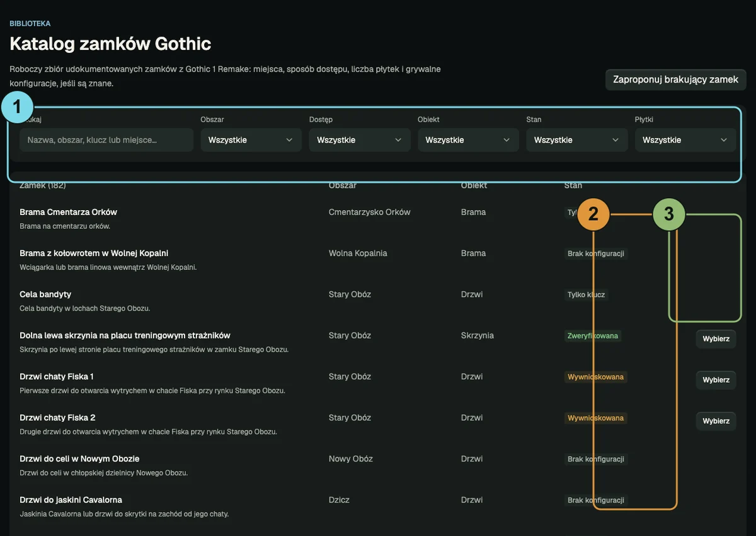Select Drzwi do celi w Nowym Obozie
This screenshot has width=756, height=536.
[79, 458]
